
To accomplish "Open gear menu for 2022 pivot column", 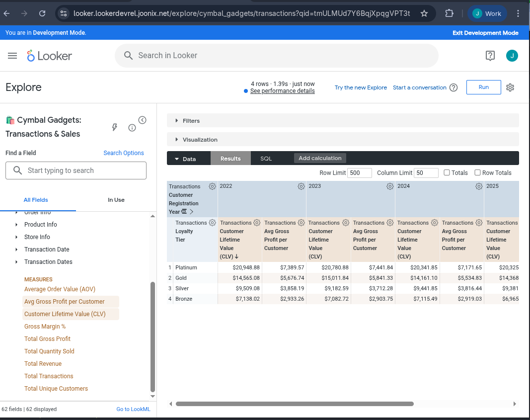I will pos(301,186).
